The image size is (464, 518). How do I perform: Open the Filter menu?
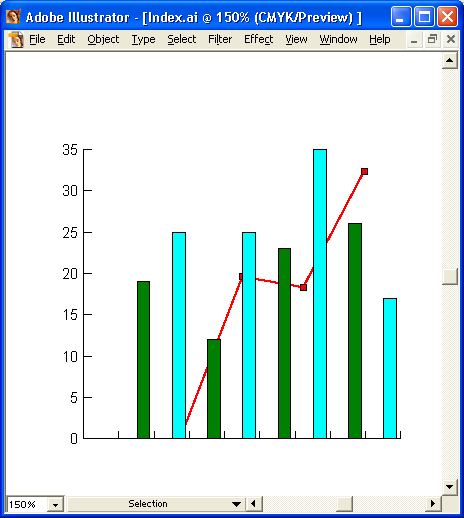pos(220,40)
